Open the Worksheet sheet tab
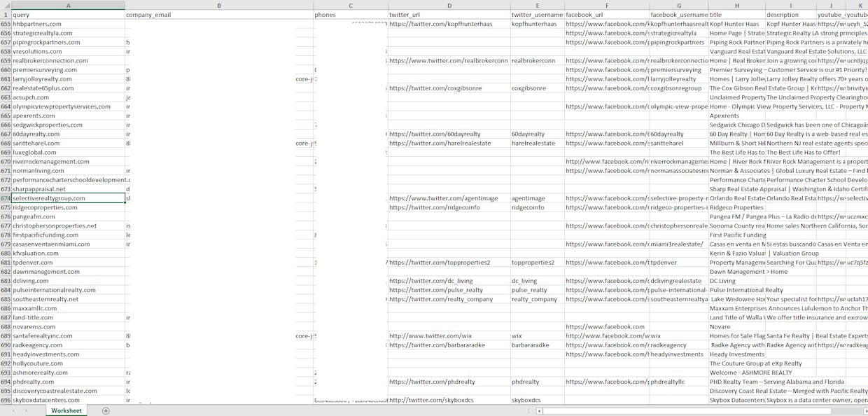This screenshot has height=416, width=868. click(x=66, y=410)
